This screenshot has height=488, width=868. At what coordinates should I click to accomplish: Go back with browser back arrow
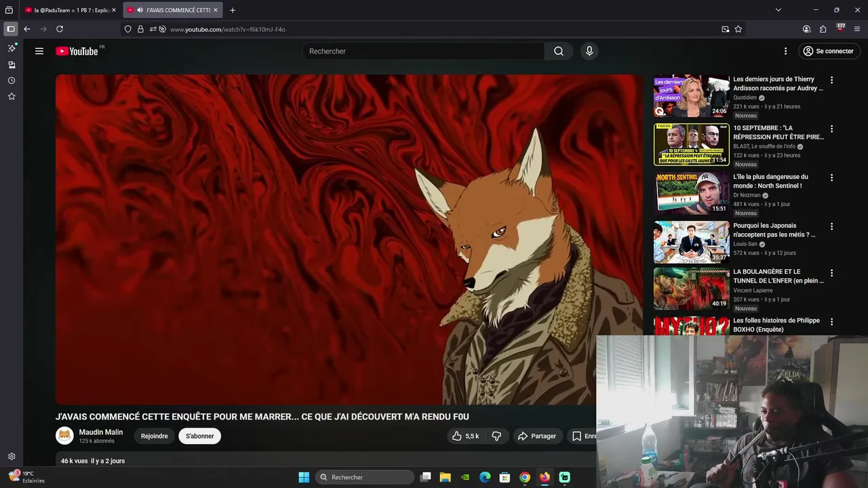pos(27,29)
